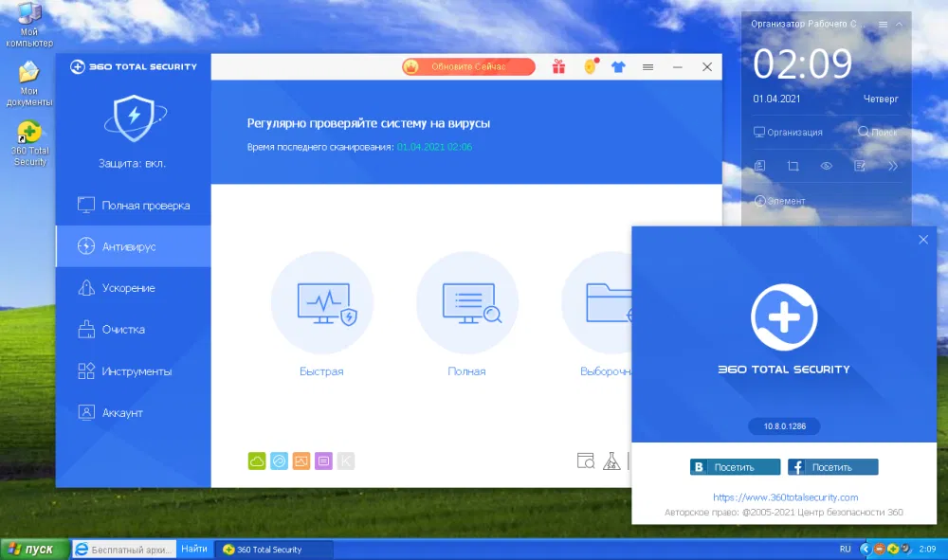Open Инструменты in sidebar
Image resolution: width=948 pixels, height=560 pixels.
[x=134, y=370]
